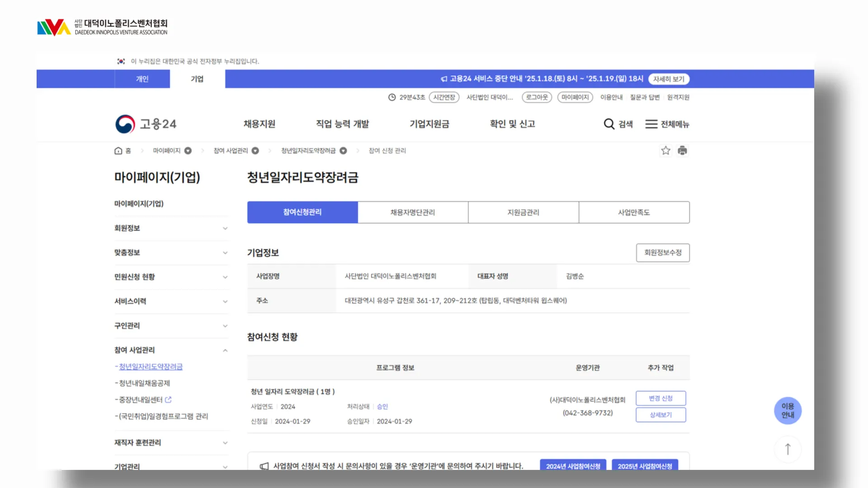Collapse the 참여 사업관리 sidebar section
The image size is (868, 488).
(x=225, y=350)
